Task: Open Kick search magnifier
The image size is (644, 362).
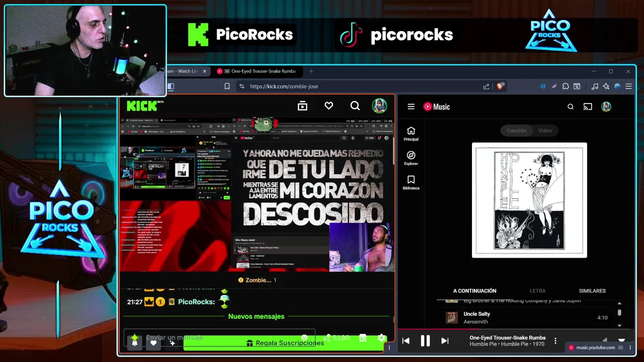Action: pyautogui.click(x=355, y=106)
